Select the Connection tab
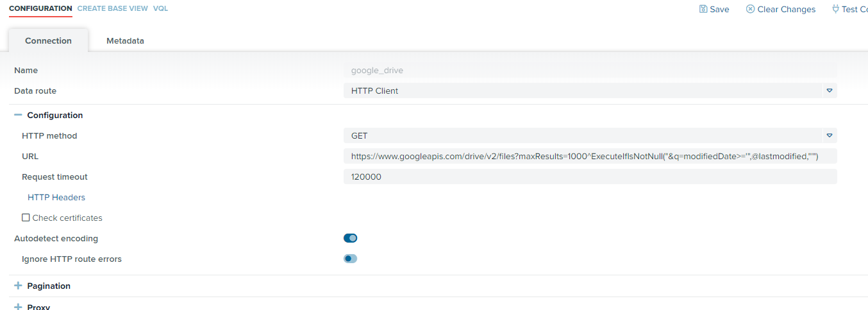 [48, 40]
